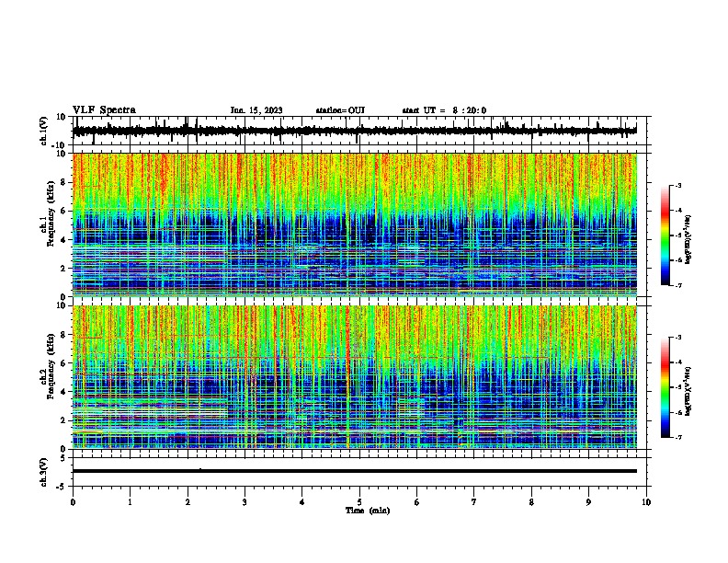The image size is (728, 563).
Task: Click the ch.1 "Frequency (kHz)" axis label
Action: point(51,213)
